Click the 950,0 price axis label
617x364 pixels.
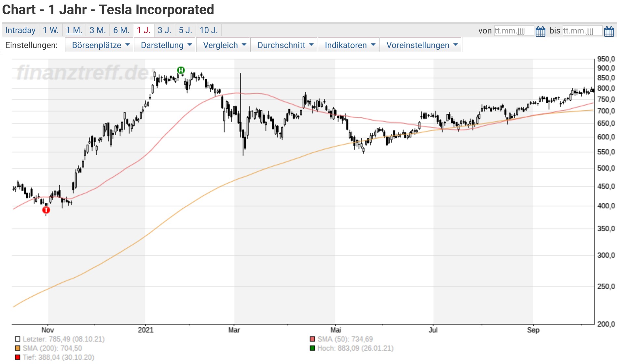pos(606,59)
